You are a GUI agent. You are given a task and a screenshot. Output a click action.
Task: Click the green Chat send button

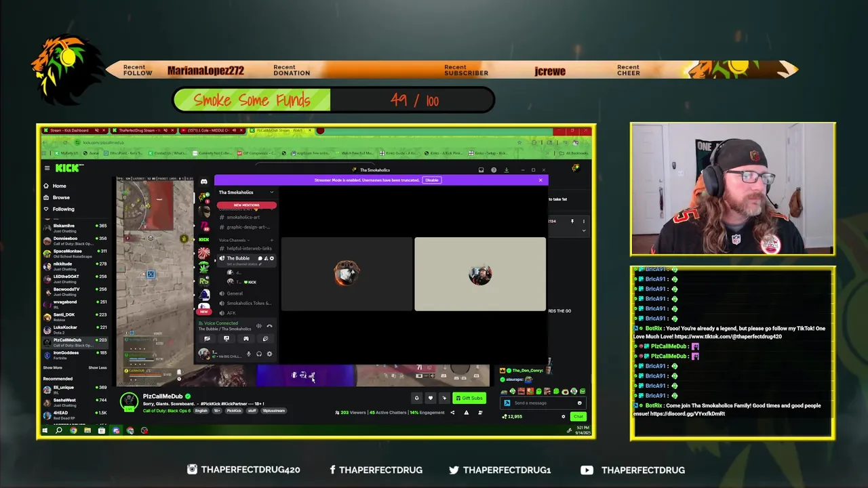[x=578, y=417]
